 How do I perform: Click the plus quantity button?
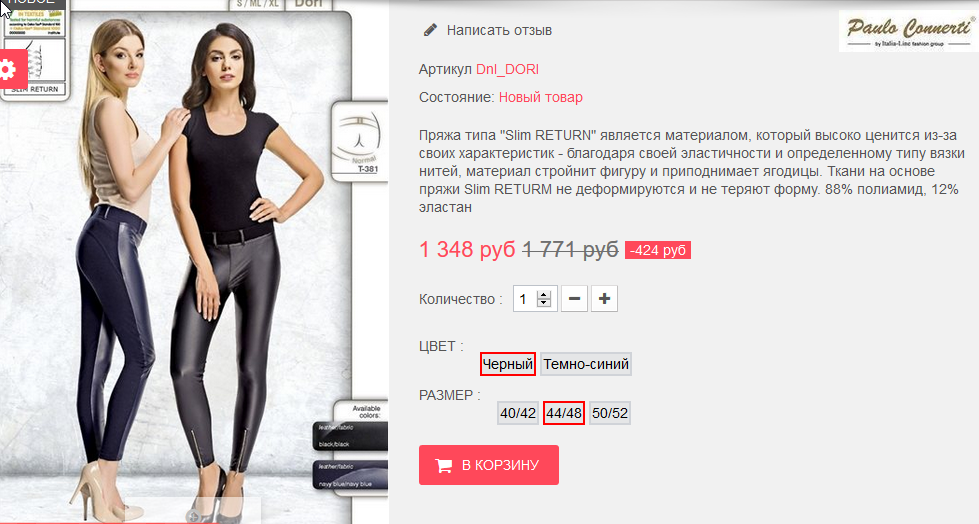[x=604, y=299]
